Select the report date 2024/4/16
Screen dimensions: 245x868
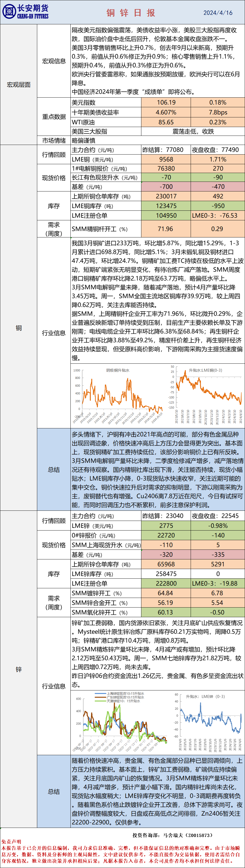(218, 13)
